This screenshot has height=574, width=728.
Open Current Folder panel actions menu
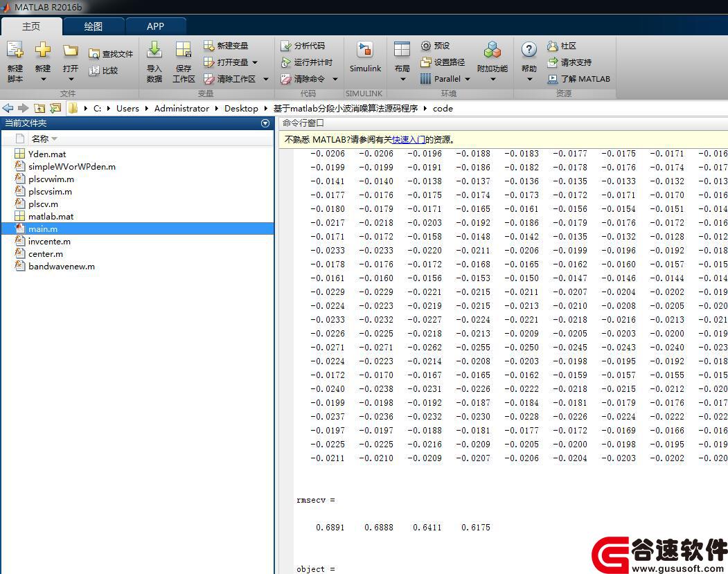point(265,123)
